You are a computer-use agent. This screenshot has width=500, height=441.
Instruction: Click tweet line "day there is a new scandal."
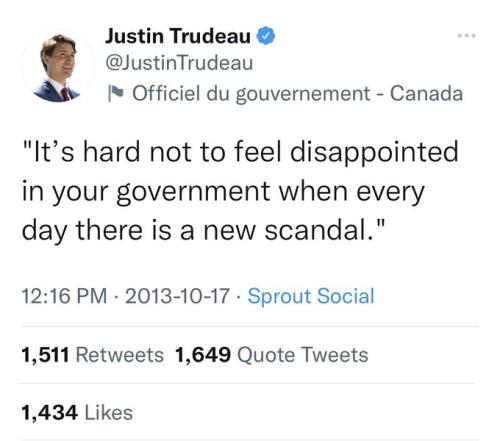click(204, 231)
